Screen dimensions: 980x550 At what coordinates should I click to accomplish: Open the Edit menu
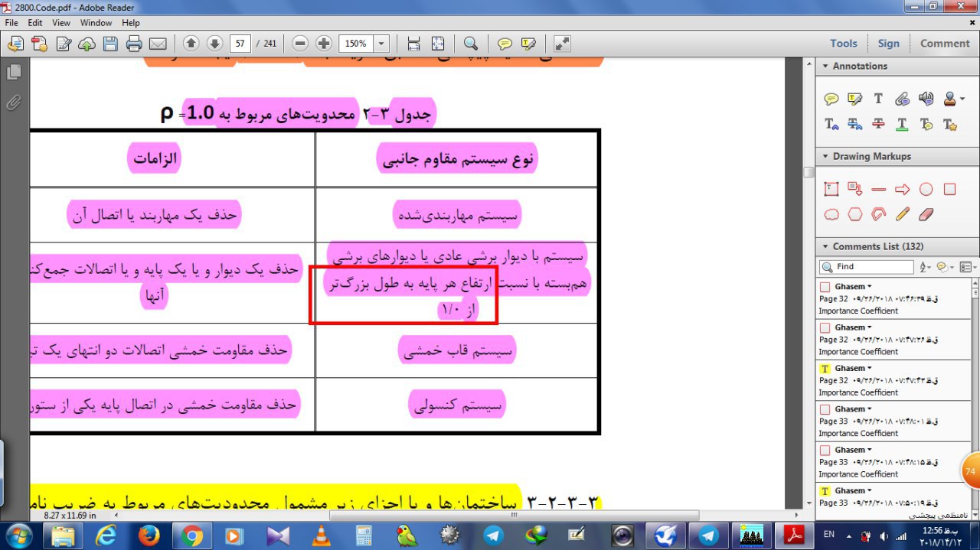point(35,23)
